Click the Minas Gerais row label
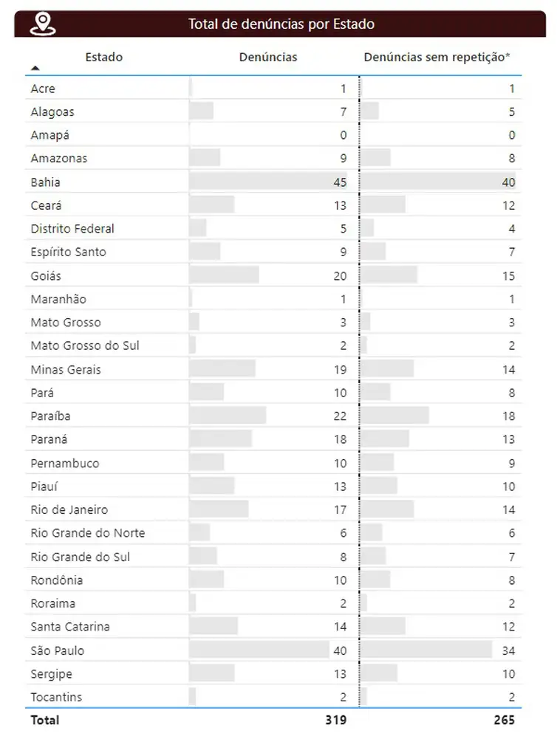Screen dimensions: 557x756 point(66,369)
